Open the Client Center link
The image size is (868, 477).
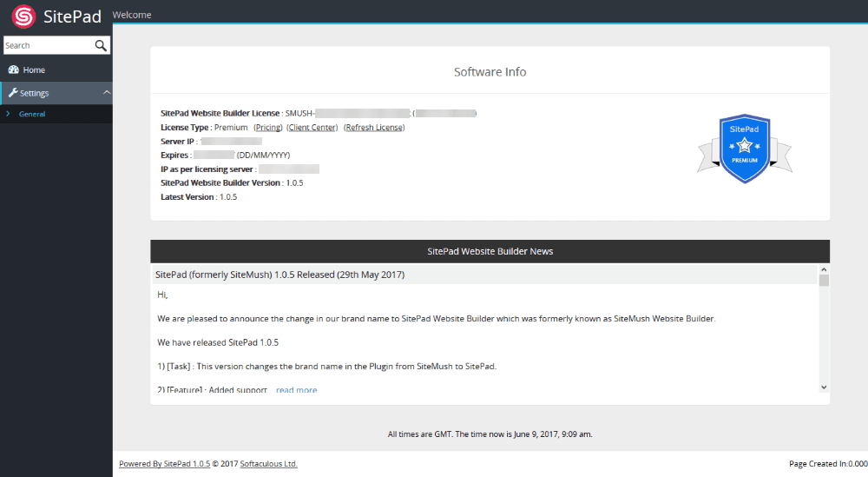(x=312, y=128)
